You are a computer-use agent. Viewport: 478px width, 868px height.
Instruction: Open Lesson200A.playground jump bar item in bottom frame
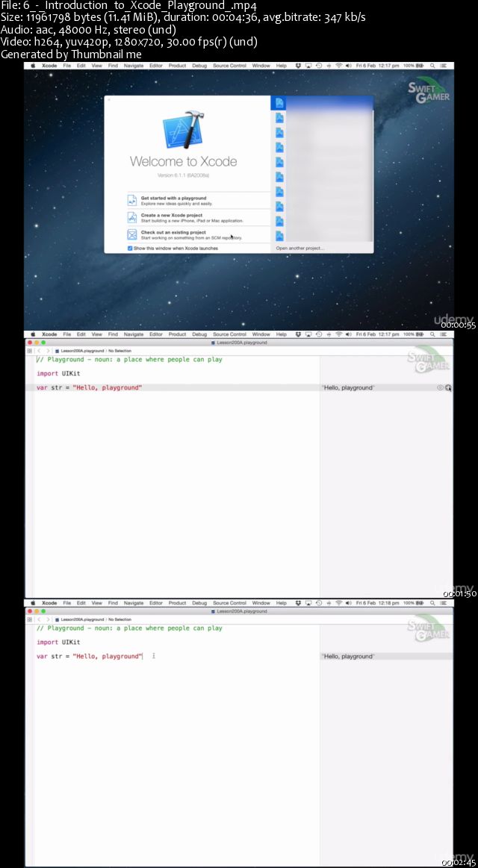pyautogui.click(x=81, y=619)
